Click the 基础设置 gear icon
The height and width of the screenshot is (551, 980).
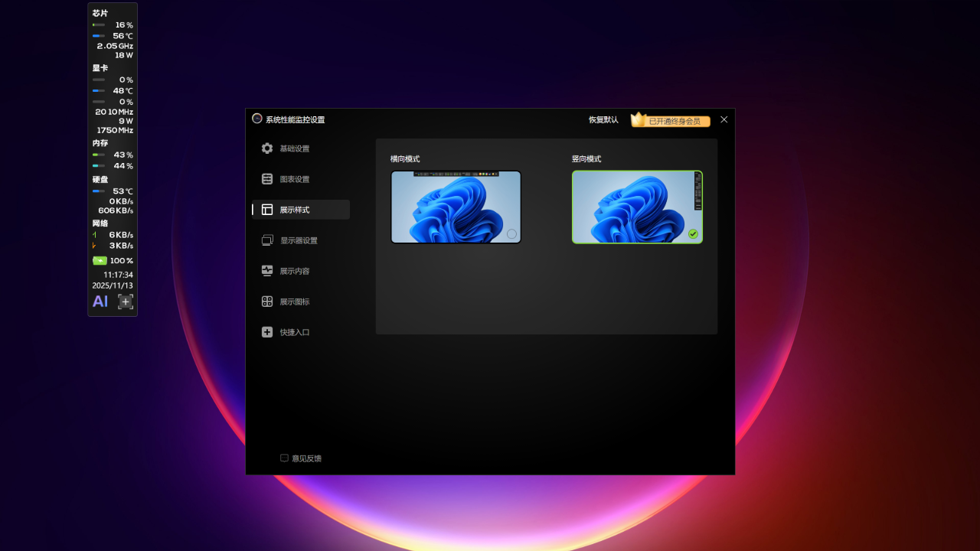coord(266,148)
